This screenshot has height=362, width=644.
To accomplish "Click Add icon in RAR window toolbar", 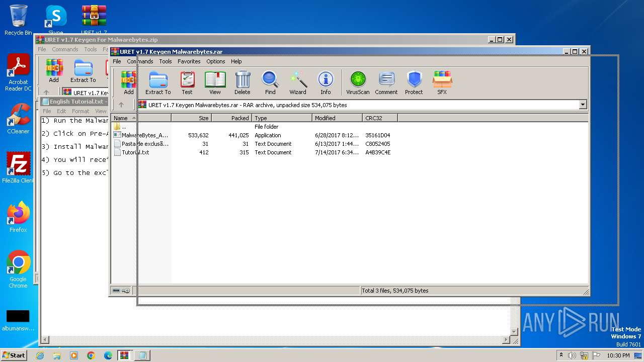I will 128,82.
